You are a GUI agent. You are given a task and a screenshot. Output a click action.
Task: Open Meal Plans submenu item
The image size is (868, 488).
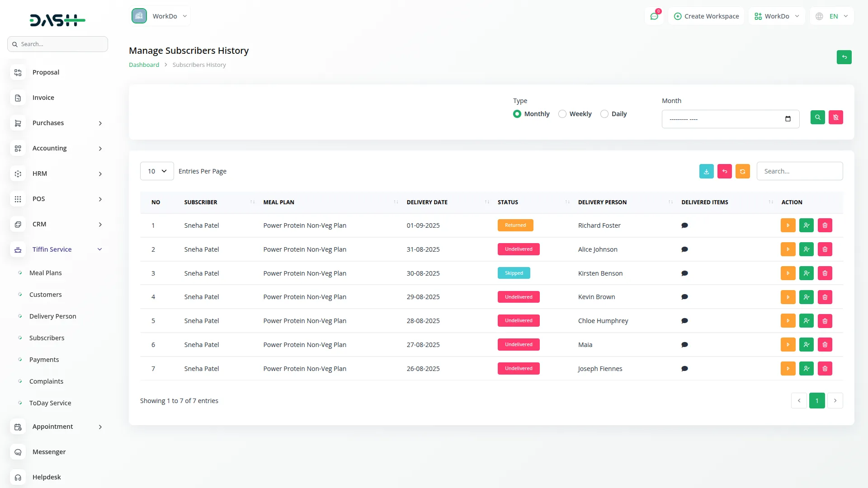click(45, 273)
